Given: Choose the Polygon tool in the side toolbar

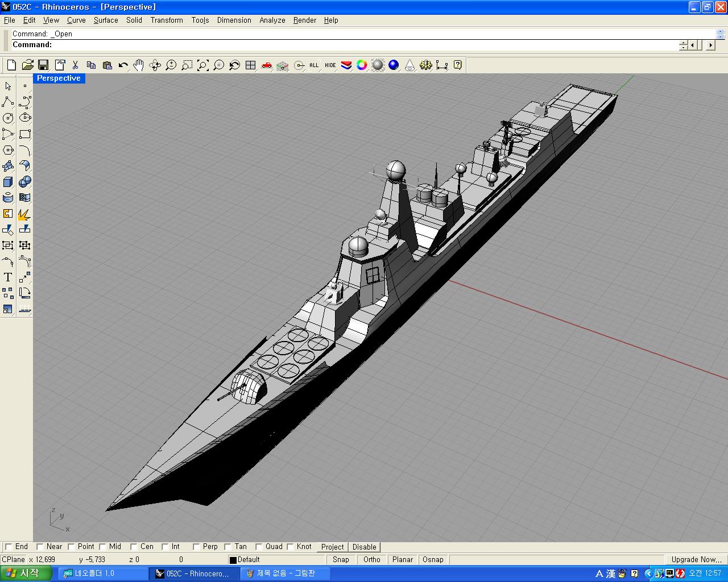Looking at the screenshot, I should click(8, 150).
